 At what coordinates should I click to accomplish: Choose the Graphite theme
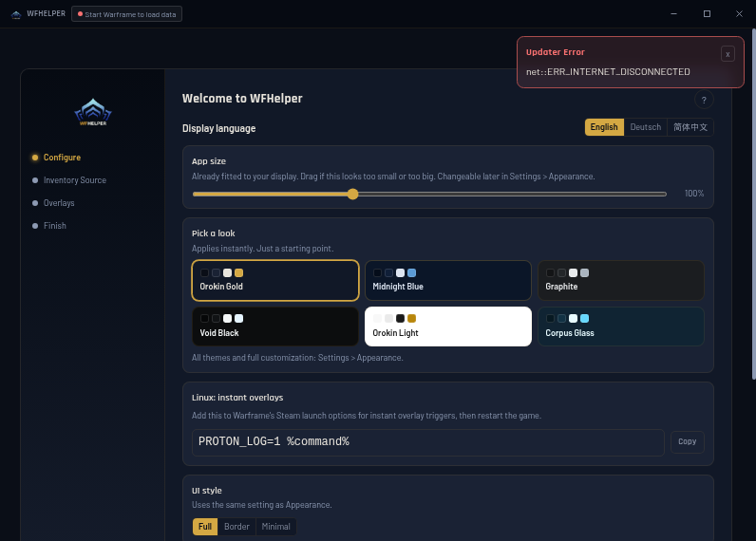(621, 280)
